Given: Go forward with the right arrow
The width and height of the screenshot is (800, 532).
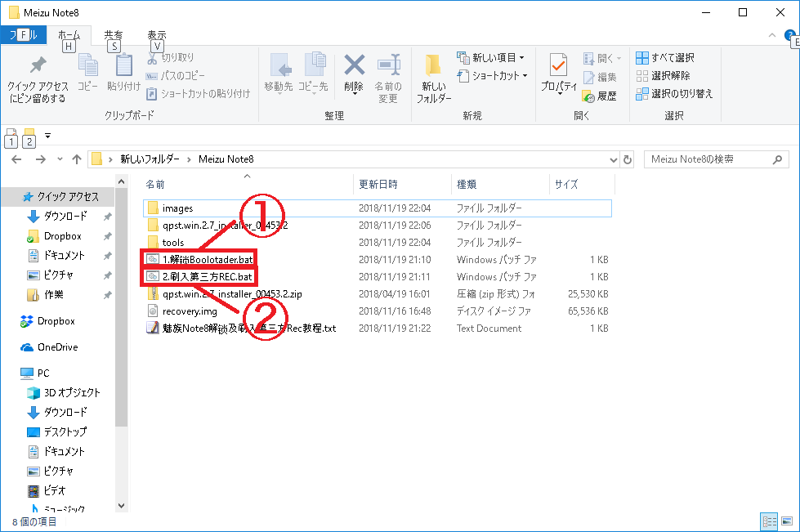Looking at the screenshot, I should (x=40, y=159).
